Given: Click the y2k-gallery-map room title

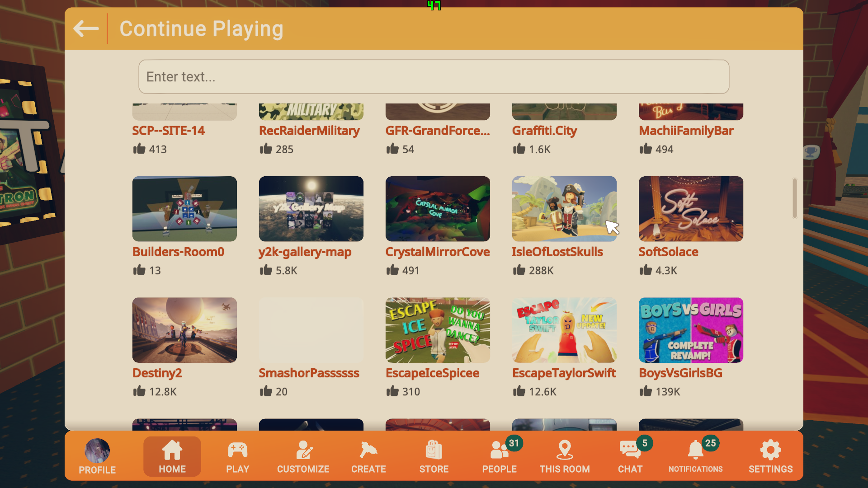Looking at the screenshot, I should coord(305,252).
